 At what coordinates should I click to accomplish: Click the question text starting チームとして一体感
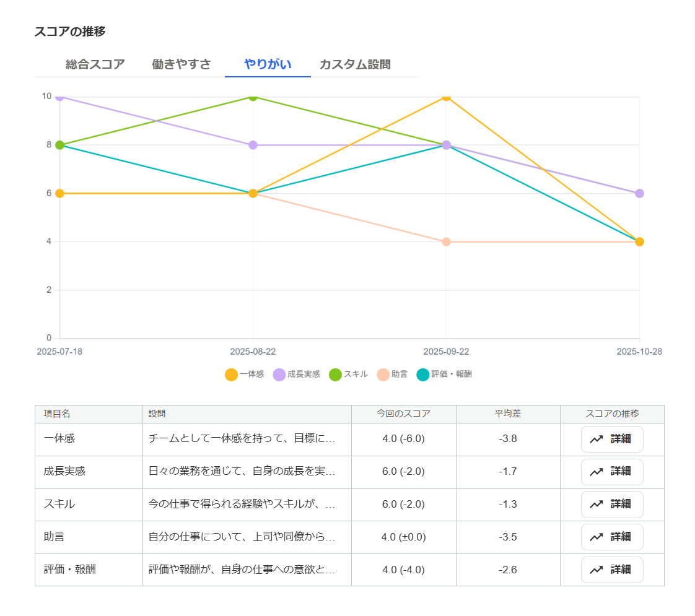242,439
